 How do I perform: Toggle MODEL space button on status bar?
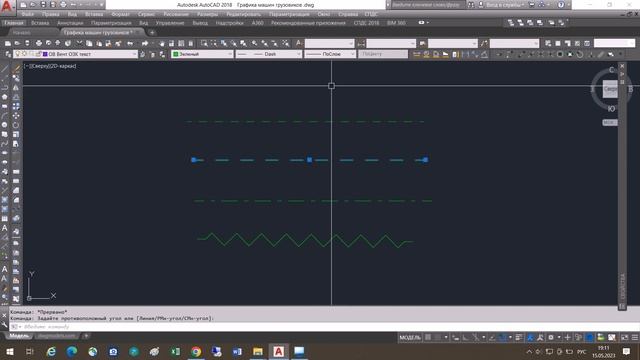(x=410, y=337)
